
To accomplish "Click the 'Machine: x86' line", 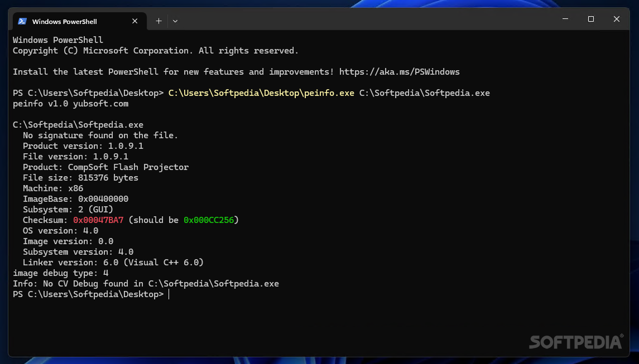I will tap(53, 188).
